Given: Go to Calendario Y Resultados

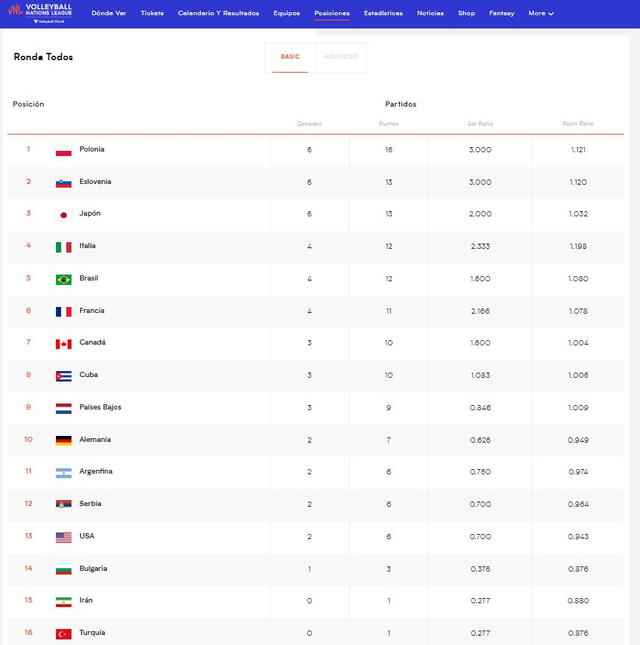Looking at the screenshot, I should (x=218, y=13).
